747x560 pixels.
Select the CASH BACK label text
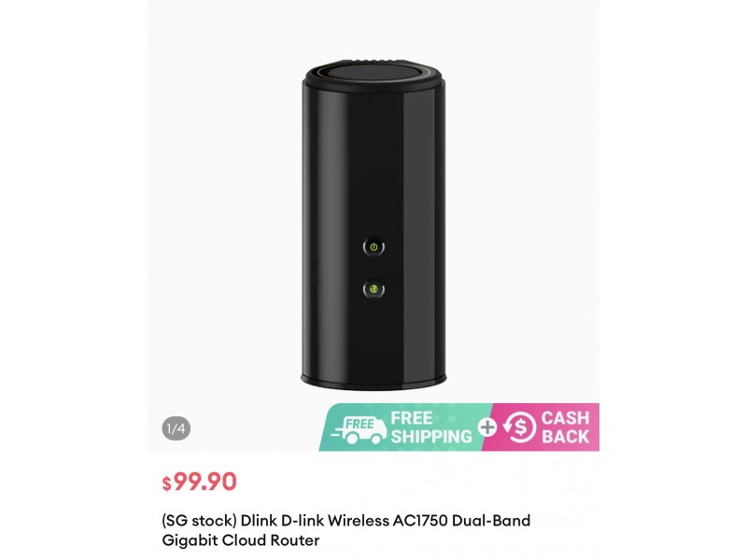tap(566, 427)
